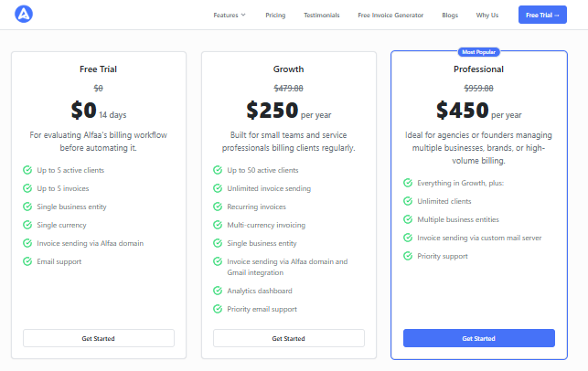Viewport: 588px width, 371px height.
Task: Click checkmark icon beside Up to 5 invoices
Action: [27, 188]
